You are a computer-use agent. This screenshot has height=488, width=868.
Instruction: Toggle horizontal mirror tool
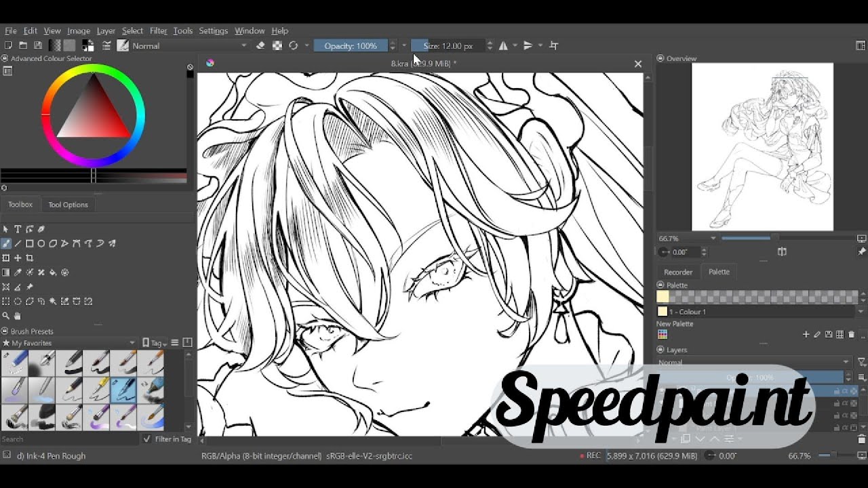point(503,45)
